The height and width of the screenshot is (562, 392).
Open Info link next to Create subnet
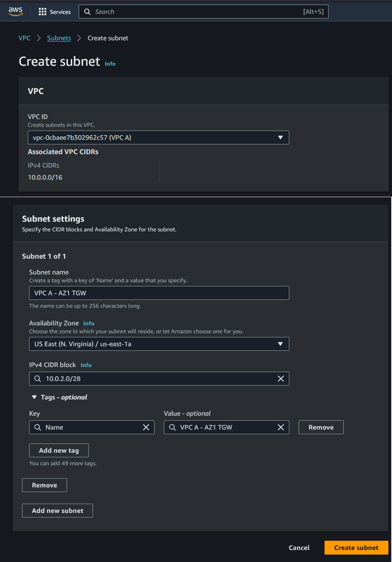110,64
